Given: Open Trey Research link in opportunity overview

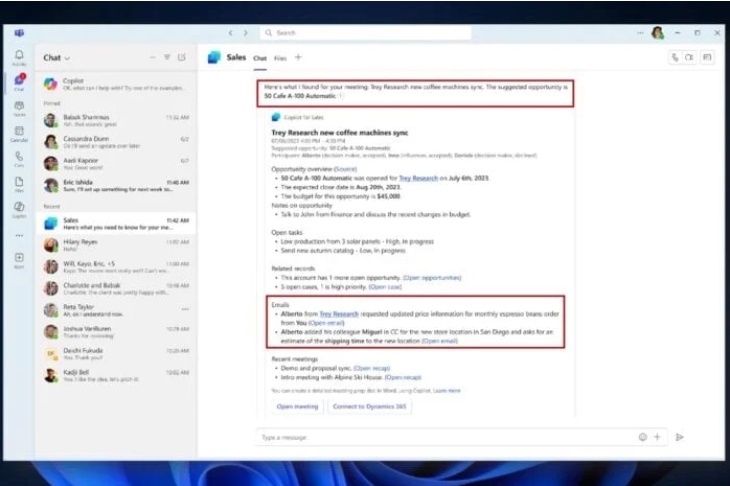Looking at the screenshot, I should pos(418,178).
